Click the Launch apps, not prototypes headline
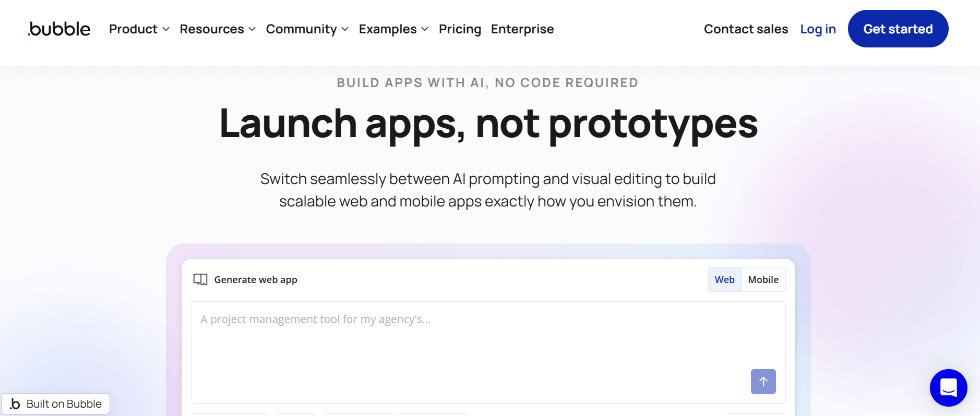Screen dimensions: 980x416 coord(488,124)
